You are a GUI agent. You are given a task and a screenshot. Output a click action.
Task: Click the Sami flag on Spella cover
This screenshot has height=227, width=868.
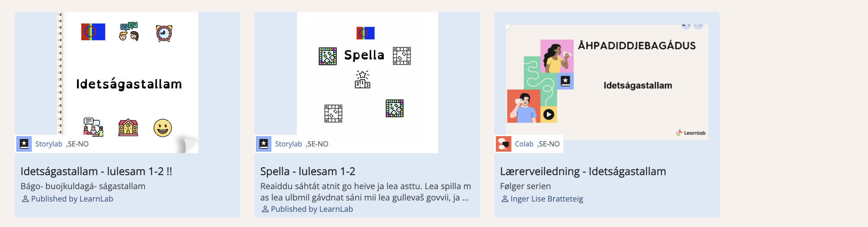[365, 33]
